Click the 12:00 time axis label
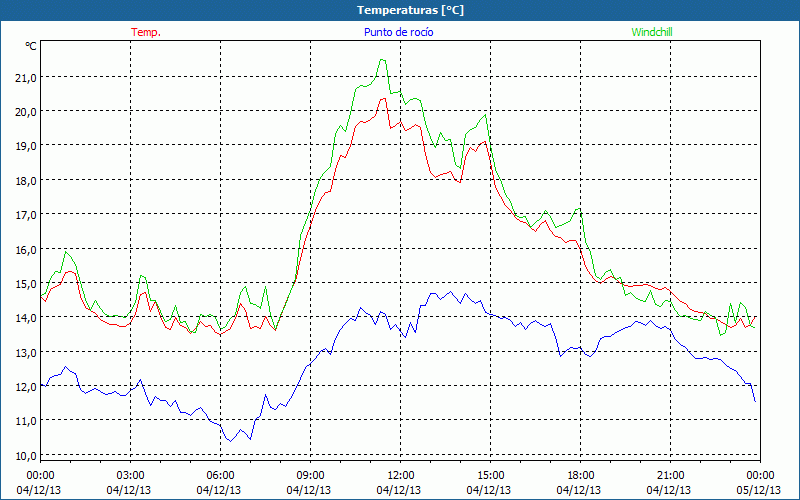800x500 pixels. [x=401, y=476]
